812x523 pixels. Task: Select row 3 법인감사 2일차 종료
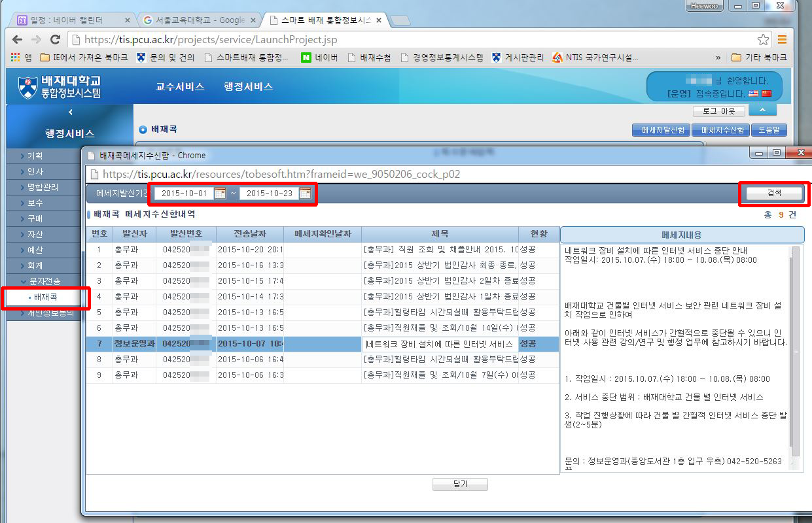tap(323, 280)
